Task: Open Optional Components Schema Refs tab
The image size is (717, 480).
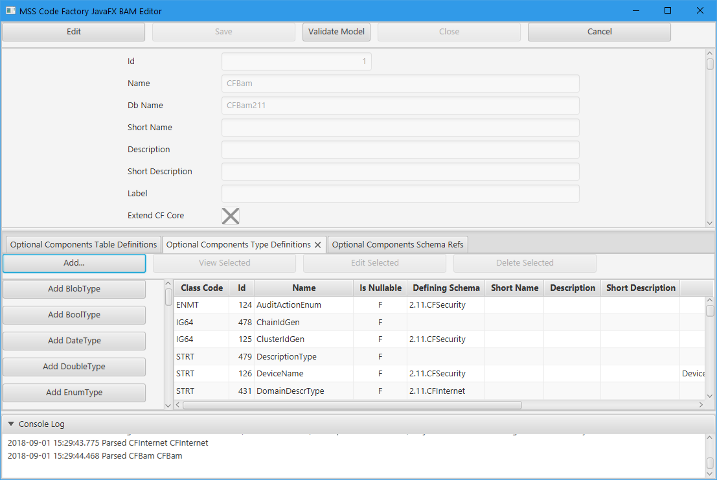Action: 397,244
